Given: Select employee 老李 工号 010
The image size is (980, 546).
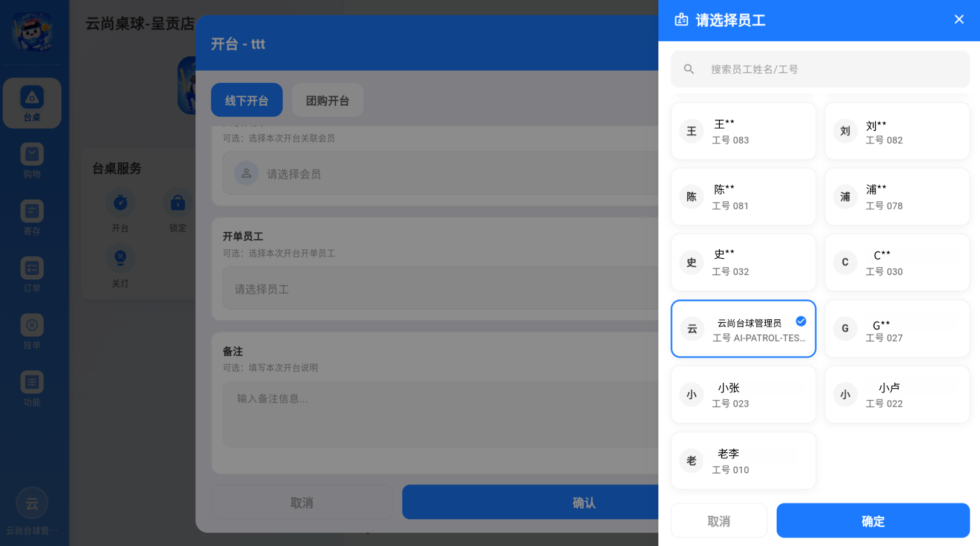Looking at the screenshot, I should coord(743,461).
